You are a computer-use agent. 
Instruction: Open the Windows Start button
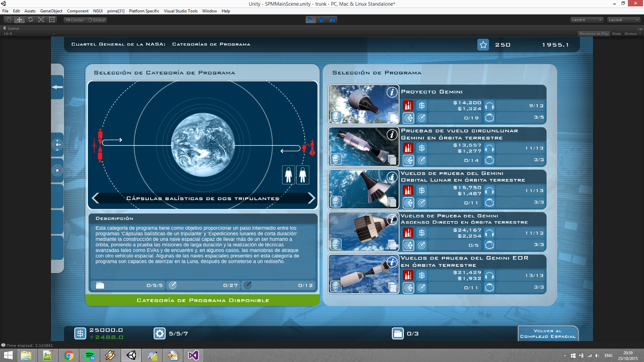click(8, 355)
